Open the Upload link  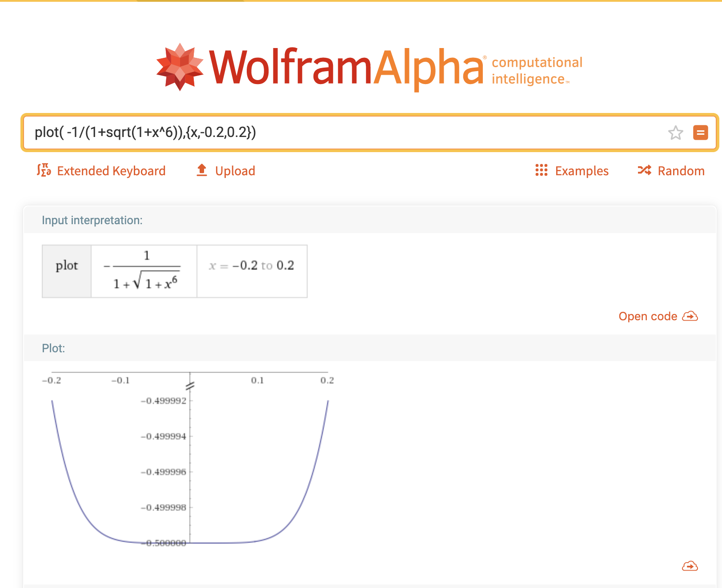[235, 171]
